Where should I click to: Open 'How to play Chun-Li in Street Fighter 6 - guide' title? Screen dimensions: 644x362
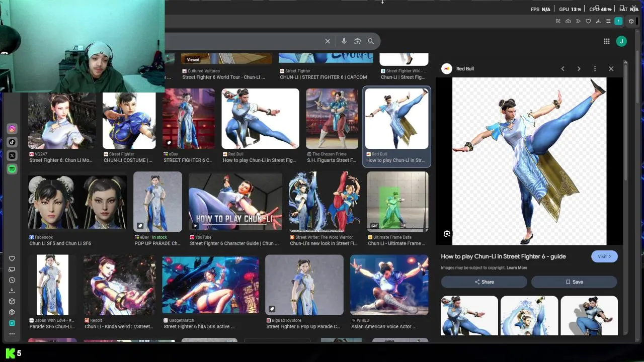(x=503, y=256)
